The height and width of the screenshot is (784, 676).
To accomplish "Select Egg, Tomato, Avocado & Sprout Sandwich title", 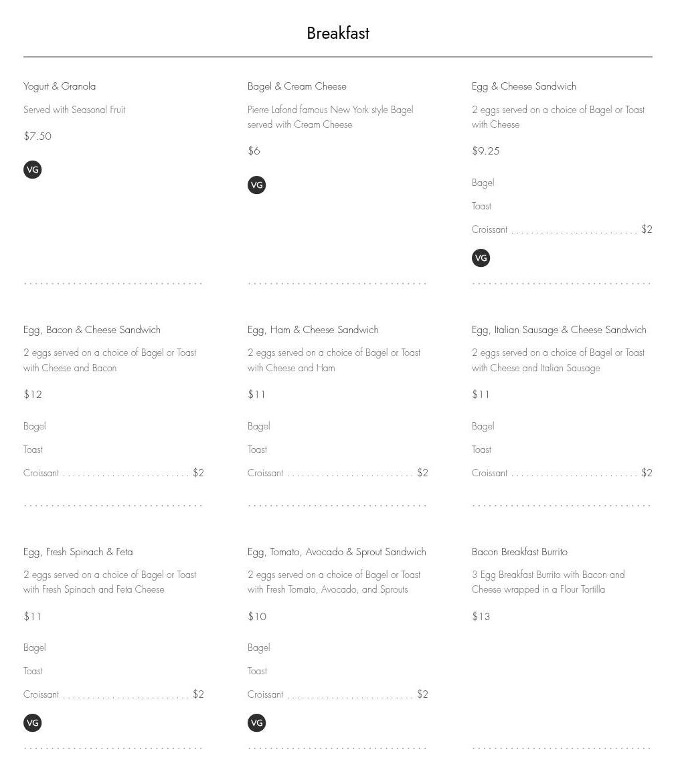I will coord(337,552).
